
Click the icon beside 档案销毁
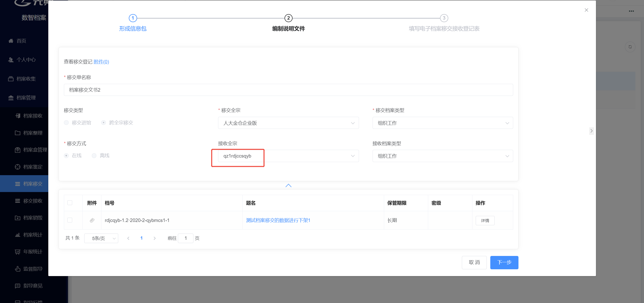(18, 218)
